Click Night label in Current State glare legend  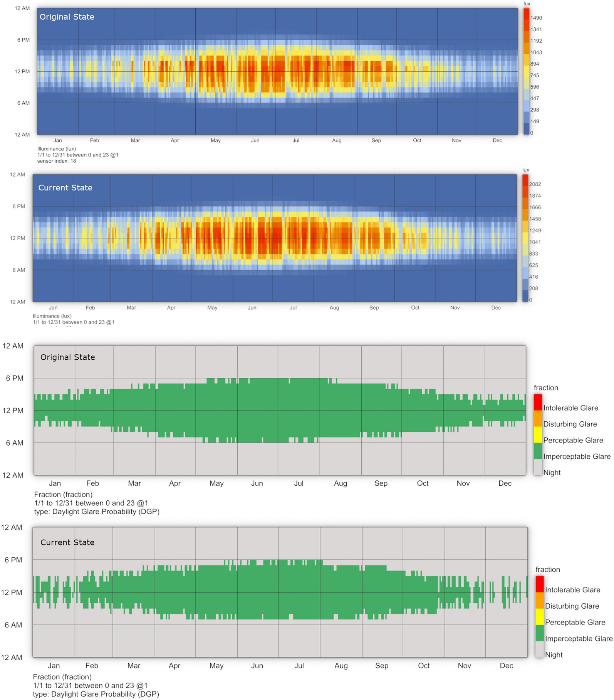[x=554, y=655]
